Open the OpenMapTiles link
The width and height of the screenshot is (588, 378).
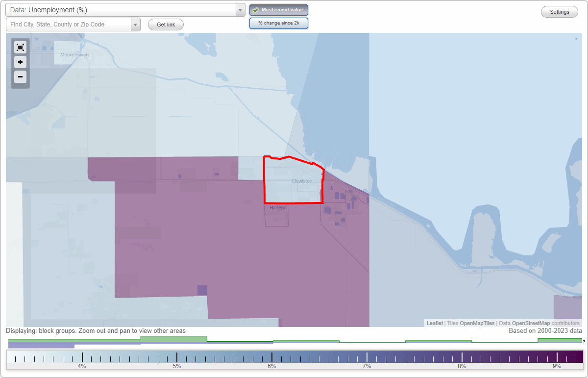478,323
